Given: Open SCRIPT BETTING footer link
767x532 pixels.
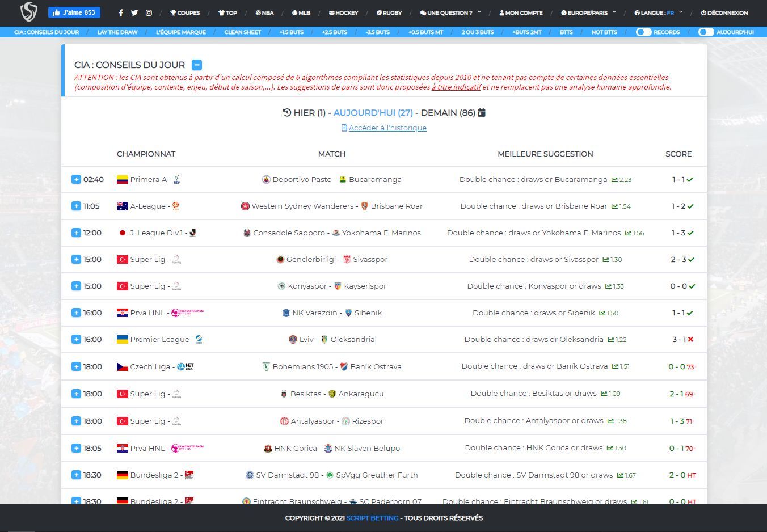Looking at the screenshot, I should [372, 518].
